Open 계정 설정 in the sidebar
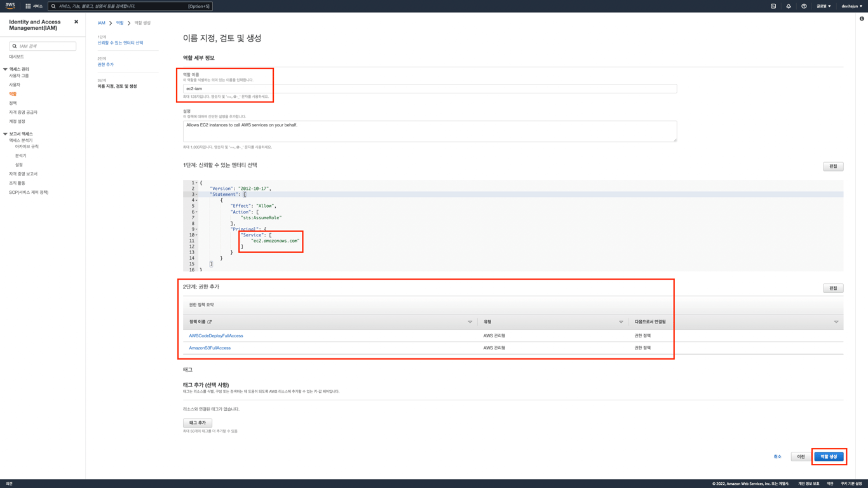The width and height of the screenshot is (868, 488). (x=17, y=121)
